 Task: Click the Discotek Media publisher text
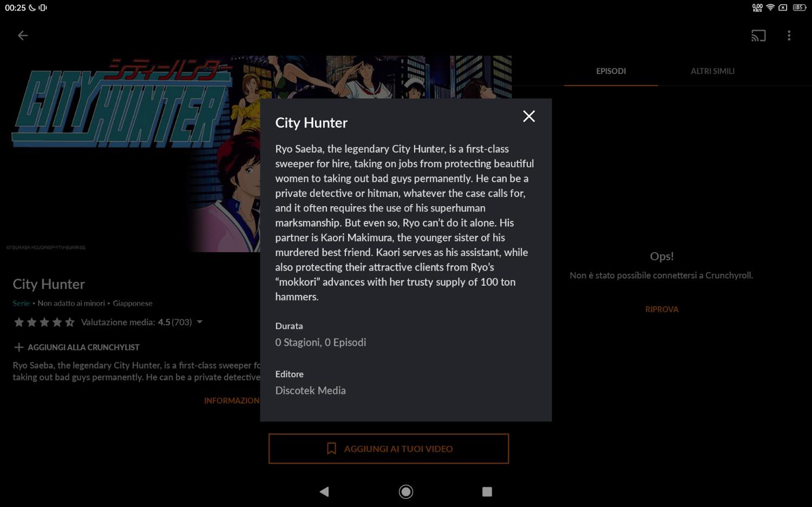click(310, 391)
